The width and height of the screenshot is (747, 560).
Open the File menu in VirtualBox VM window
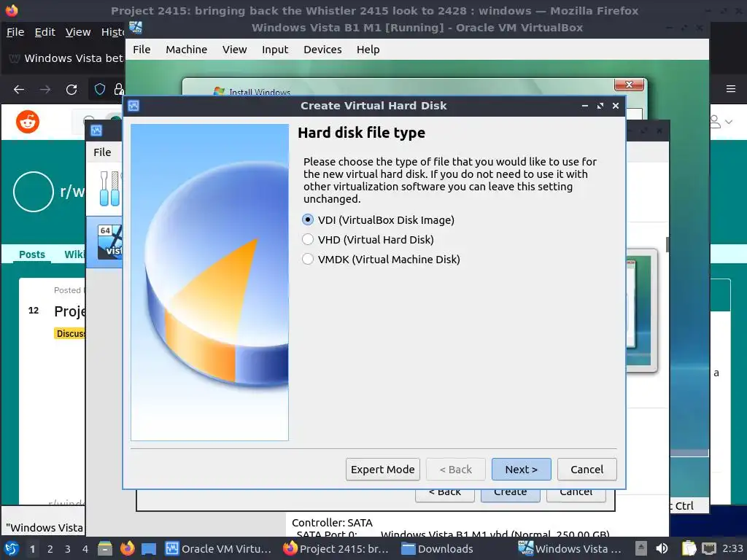[x=142, y=50]
